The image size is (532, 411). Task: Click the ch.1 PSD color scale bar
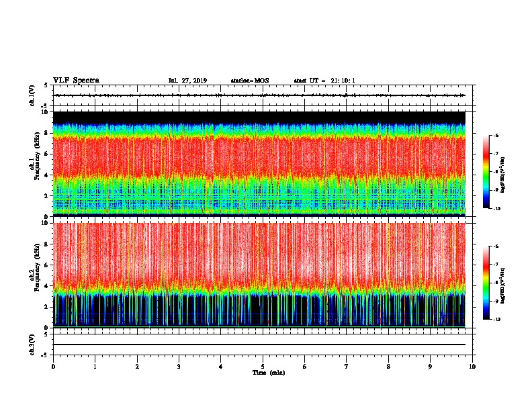[486, 172]
